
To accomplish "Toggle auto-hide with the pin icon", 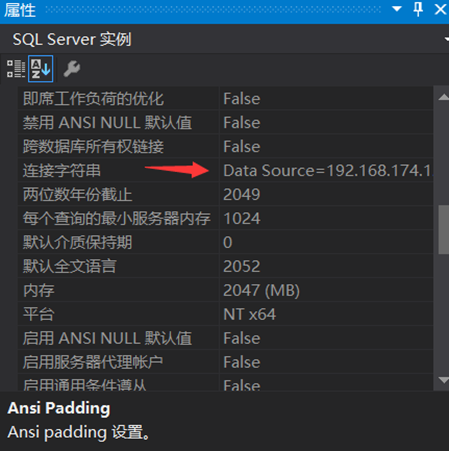I will tap(418, 9).
